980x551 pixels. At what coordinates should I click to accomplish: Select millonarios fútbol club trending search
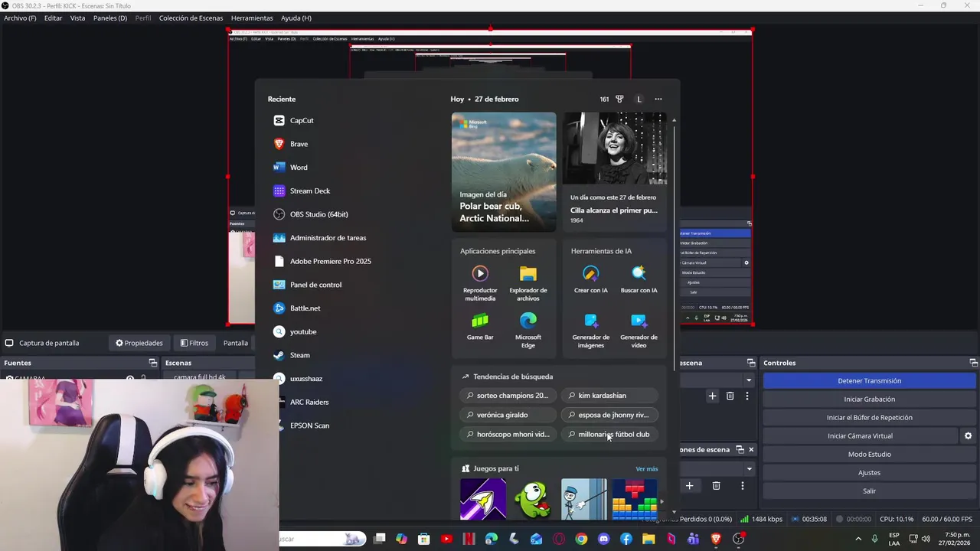click(609, 434)
